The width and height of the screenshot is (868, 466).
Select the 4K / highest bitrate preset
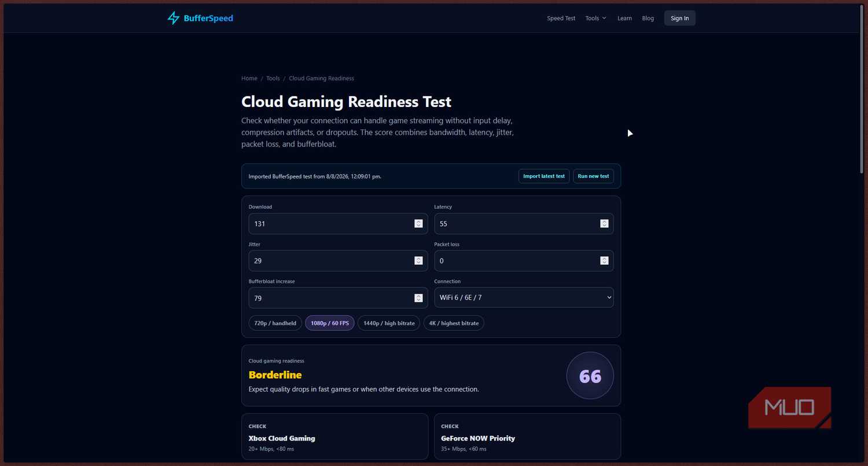pos(454,323)
